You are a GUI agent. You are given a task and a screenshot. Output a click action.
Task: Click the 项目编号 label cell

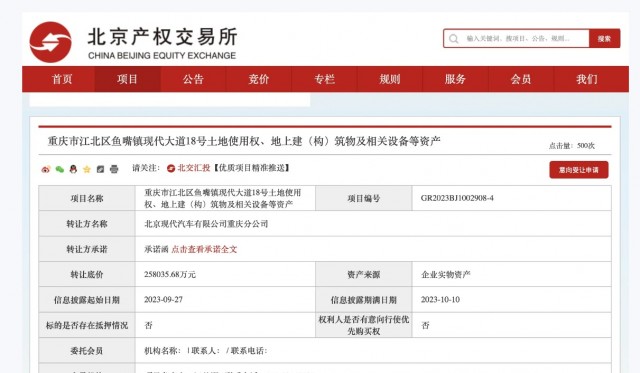[364, 198]
